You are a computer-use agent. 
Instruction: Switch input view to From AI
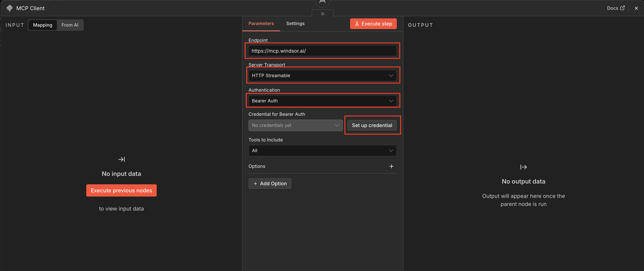click(70, 25)
